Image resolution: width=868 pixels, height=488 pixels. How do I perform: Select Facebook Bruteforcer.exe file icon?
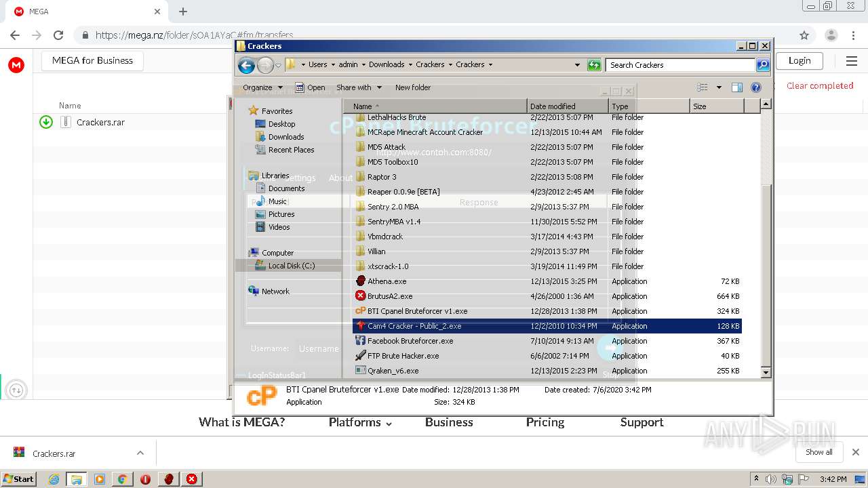click(361, 341)
